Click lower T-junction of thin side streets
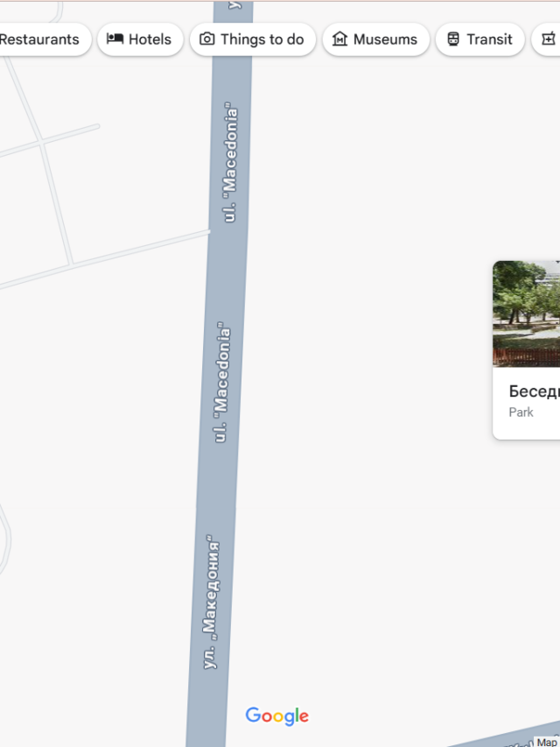 pyautogui.click(x=71, y=264)
